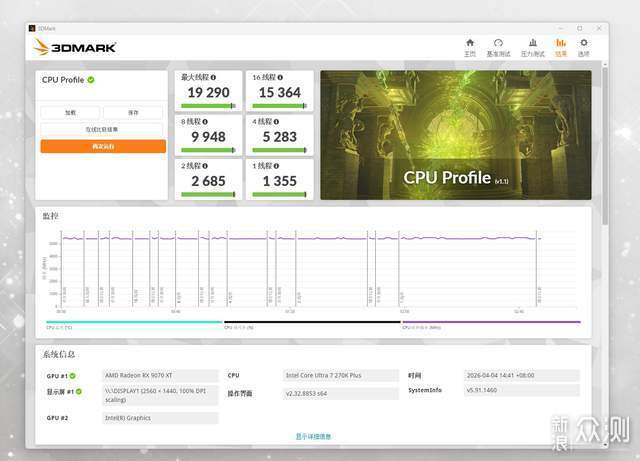
Task: Click the 2026-04-04 14:41 time field
Action: [x=522, y=375]
